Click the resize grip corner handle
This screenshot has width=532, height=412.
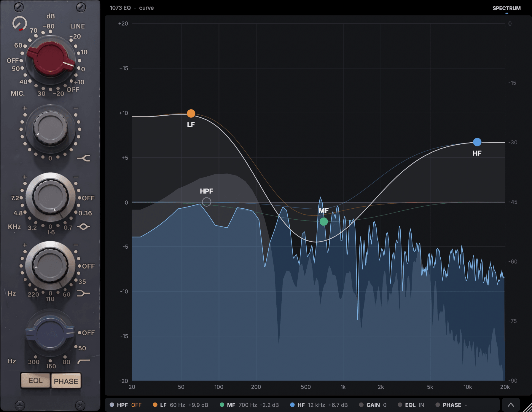527,407
